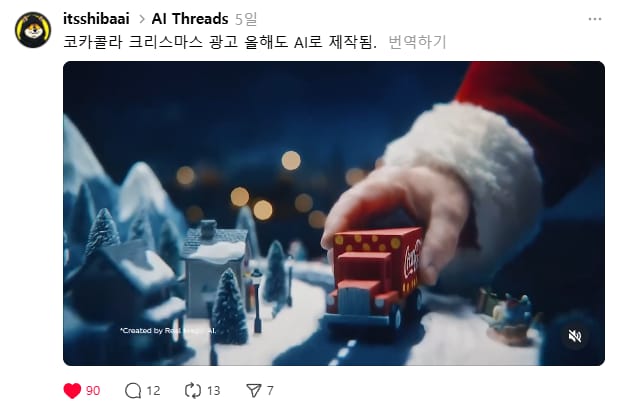Click the share count of 7
This screenshot has width=625, height=408.
pos(270,390)
